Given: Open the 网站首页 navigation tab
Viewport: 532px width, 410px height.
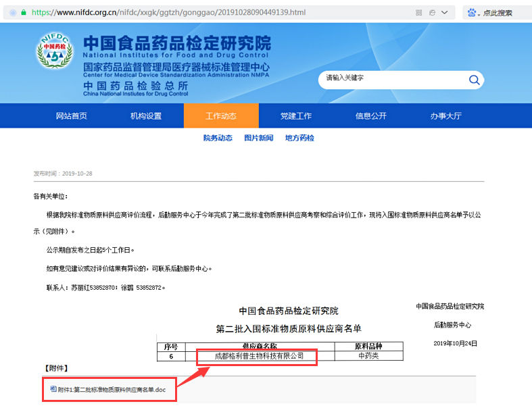Looking at the screenshot, I should [71, 116].
